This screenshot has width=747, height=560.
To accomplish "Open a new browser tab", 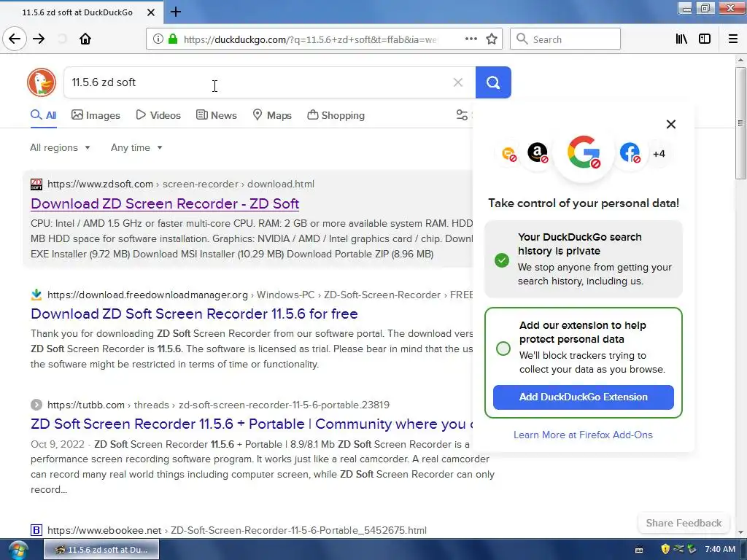I will (176, 12).
